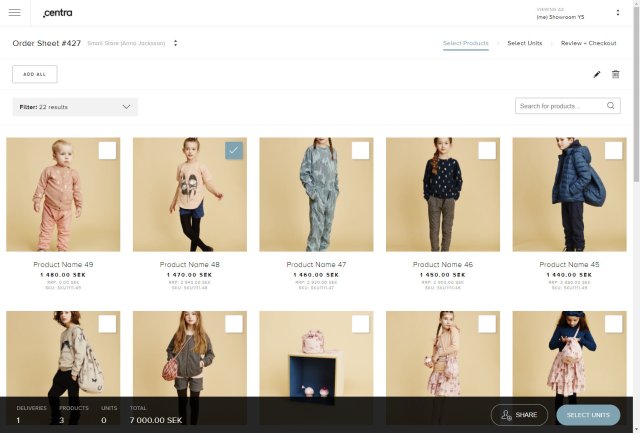640x433 pixels.
Task: Open the Small Store order sheet selector
Action: click(x=175, y=43)
